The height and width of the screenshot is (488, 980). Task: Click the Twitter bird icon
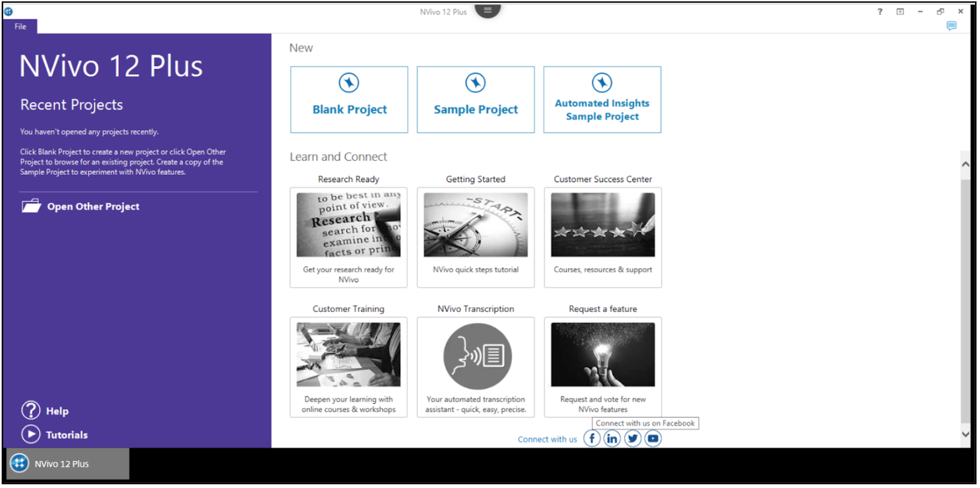(633, 438)
